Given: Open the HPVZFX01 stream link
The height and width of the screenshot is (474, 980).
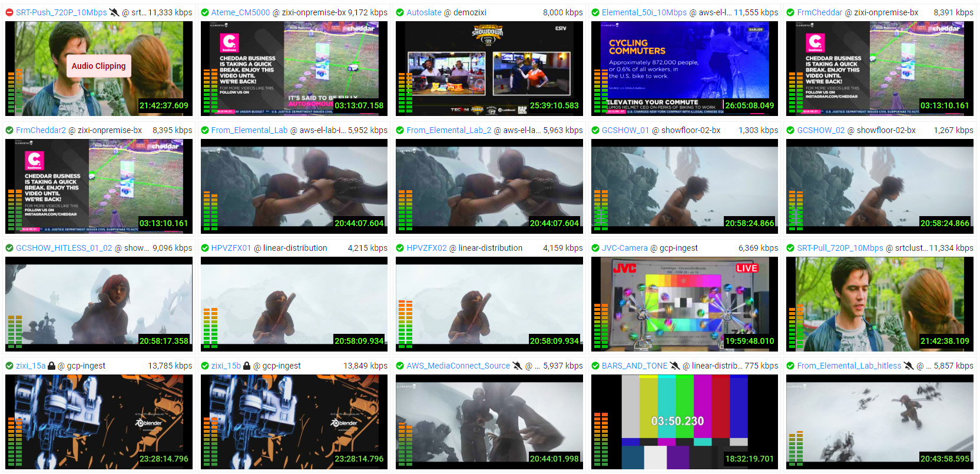Looking at the screenshot, I should coord(231,248).
